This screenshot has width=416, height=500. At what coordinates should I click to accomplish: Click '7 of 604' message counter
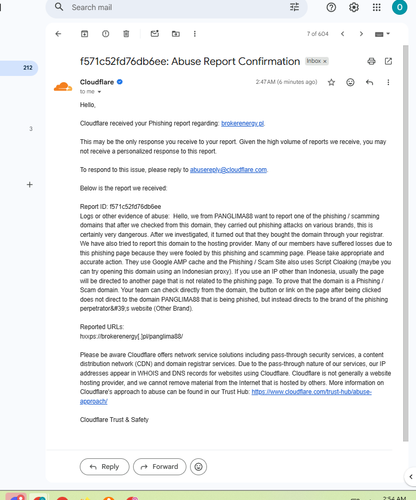(318, 34)
